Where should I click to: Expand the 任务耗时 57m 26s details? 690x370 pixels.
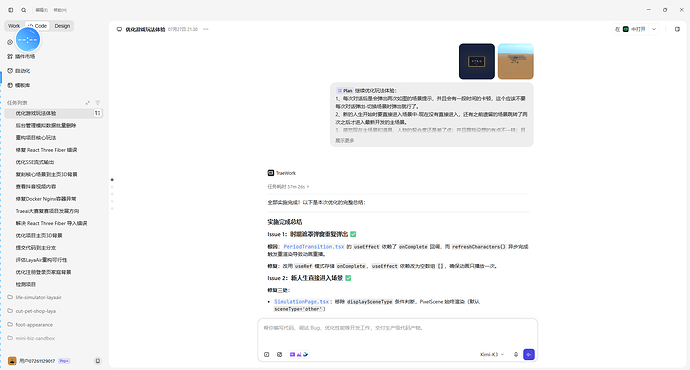click(288, 187)
